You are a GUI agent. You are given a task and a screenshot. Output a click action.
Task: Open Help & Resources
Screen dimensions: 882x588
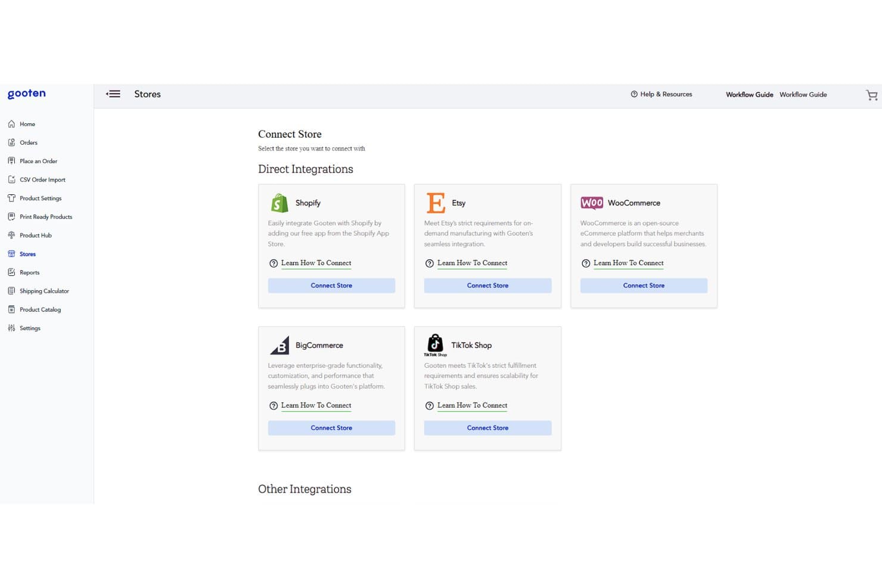661,94
